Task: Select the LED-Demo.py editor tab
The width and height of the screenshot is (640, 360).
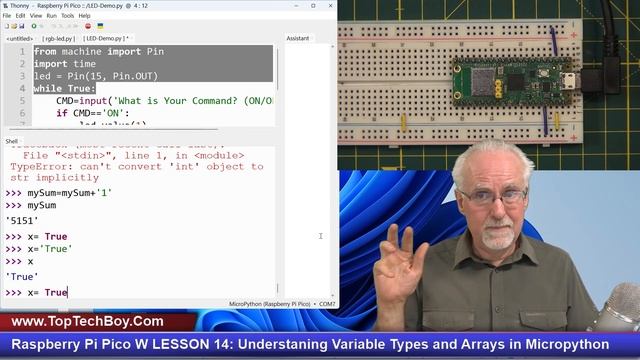Action: (x=105, y=38)
